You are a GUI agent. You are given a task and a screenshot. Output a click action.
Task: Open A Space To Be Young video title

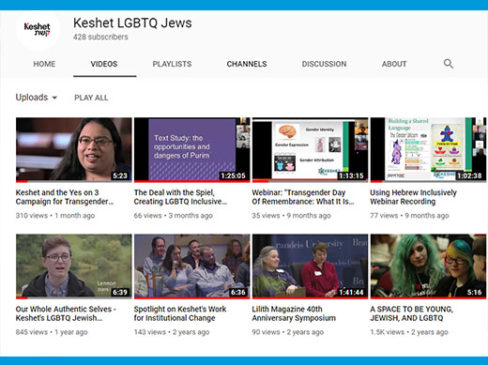[411, 313]
